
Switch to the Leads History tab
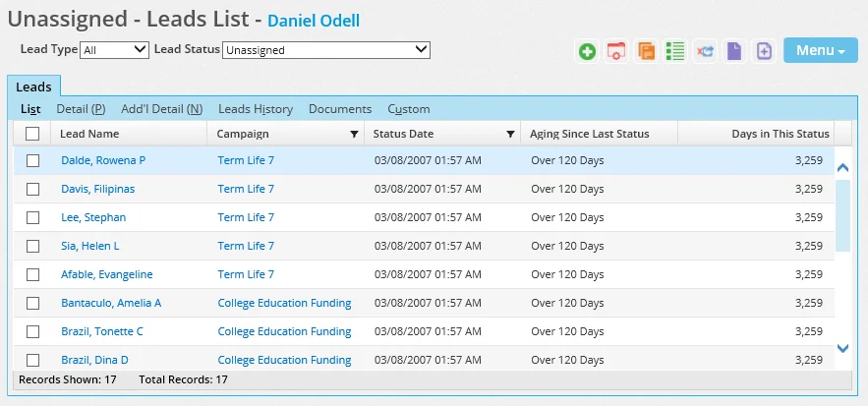coord(256,109)
